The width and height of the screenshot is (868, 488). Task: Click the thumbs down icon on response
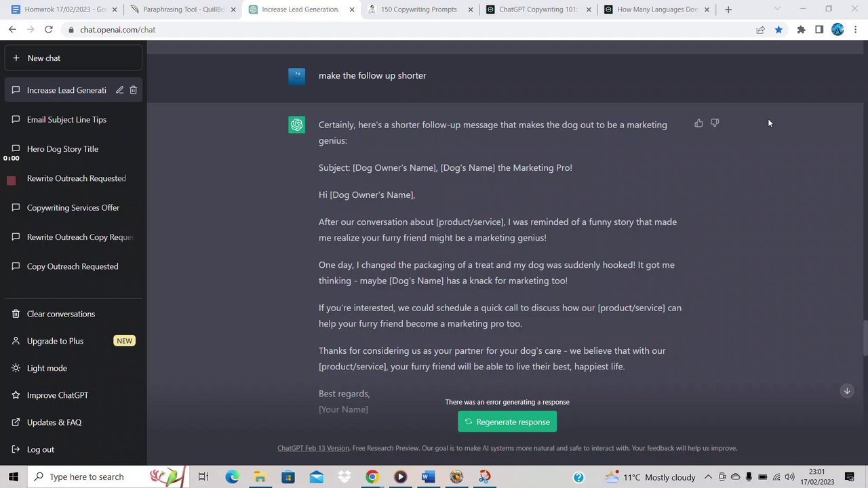pos(715,123)
